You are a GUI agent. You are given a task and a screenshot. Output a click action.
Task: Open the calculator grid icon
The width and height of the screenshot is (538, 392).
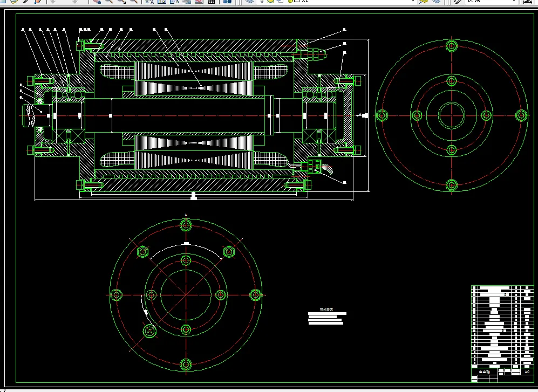click(x=212, y=2)
